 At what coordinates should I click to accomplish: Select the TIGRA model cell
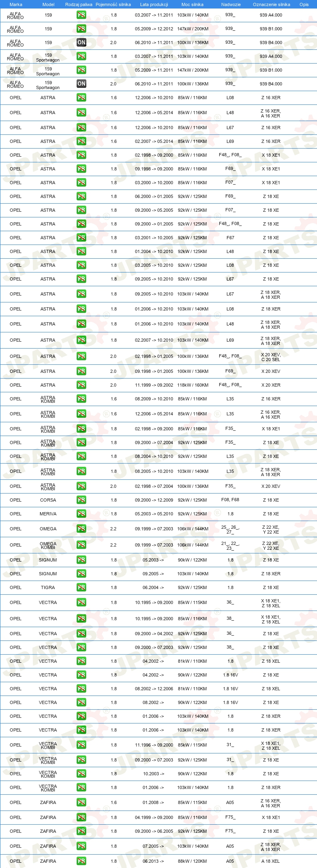[48, 587]
